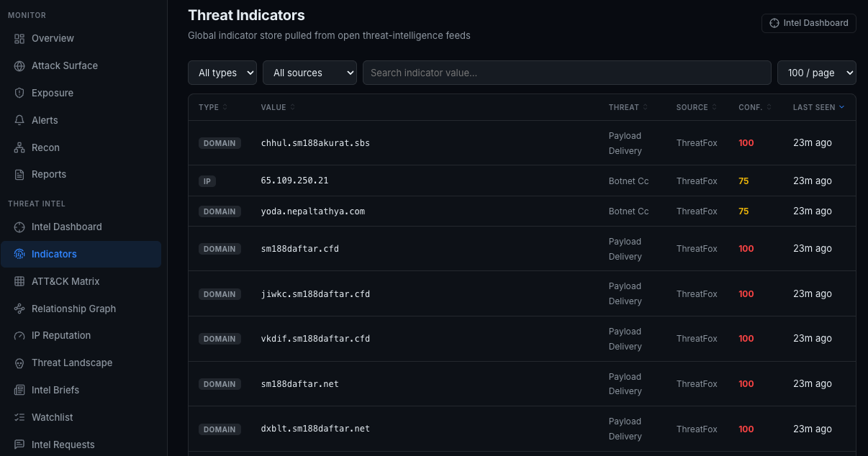This screenshot has height=456, width=868.
Task: Select indicator yoda.nepaltathya.com
Action: click(313, 211)
